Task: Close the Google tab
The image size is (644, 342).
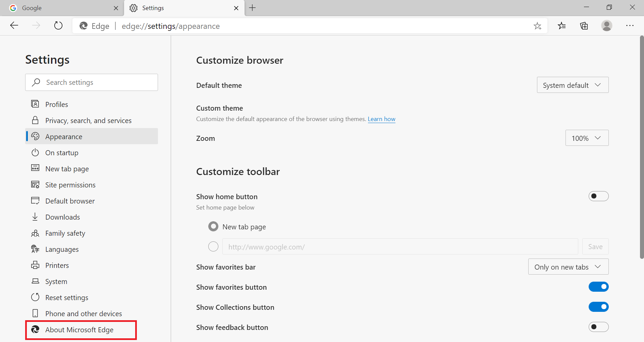Action: click(x=116, y=8)
